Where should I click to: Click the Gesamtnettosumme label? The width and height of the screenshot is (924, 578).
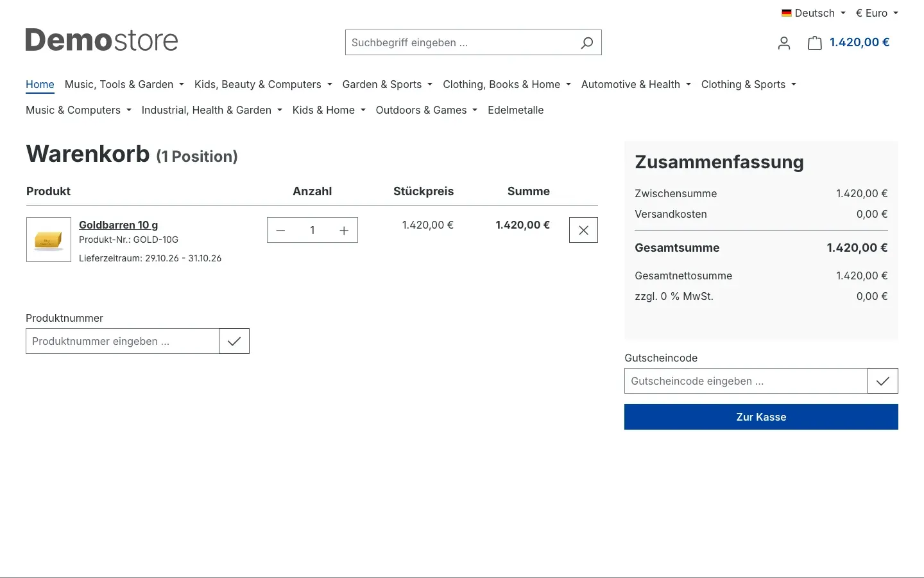pyautogui.click(x=683, y=276)
